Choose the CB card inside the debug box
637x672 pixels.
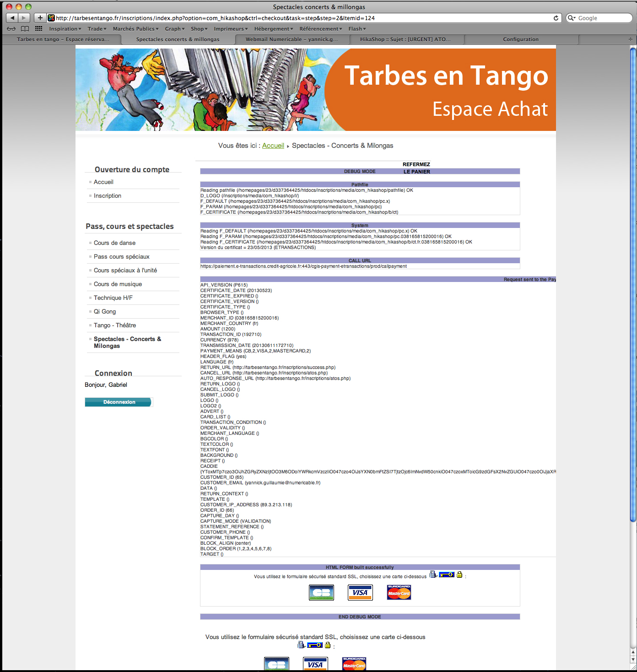tap(321, 592)
